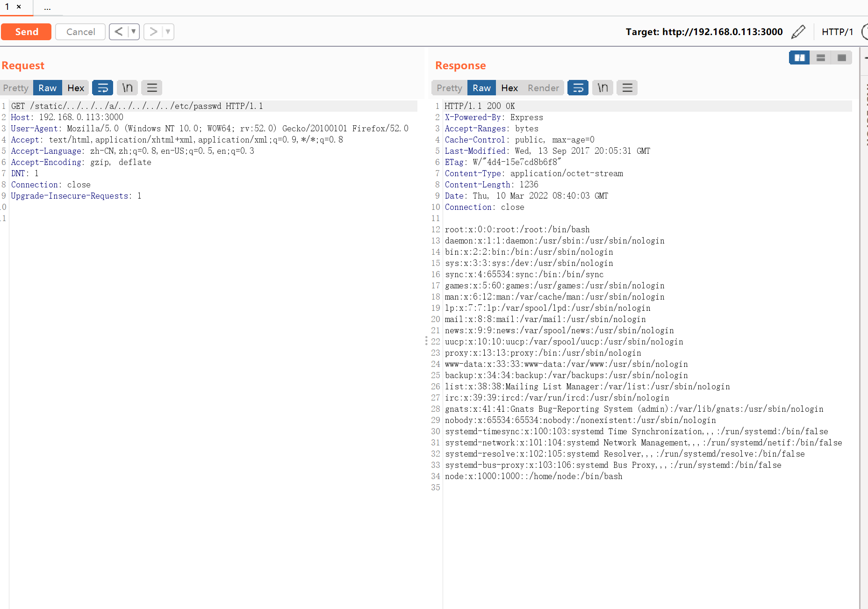This screenshot has width=868, height=609.
Task: Open the back history dropdown arrow
Action: coord(134,32)
